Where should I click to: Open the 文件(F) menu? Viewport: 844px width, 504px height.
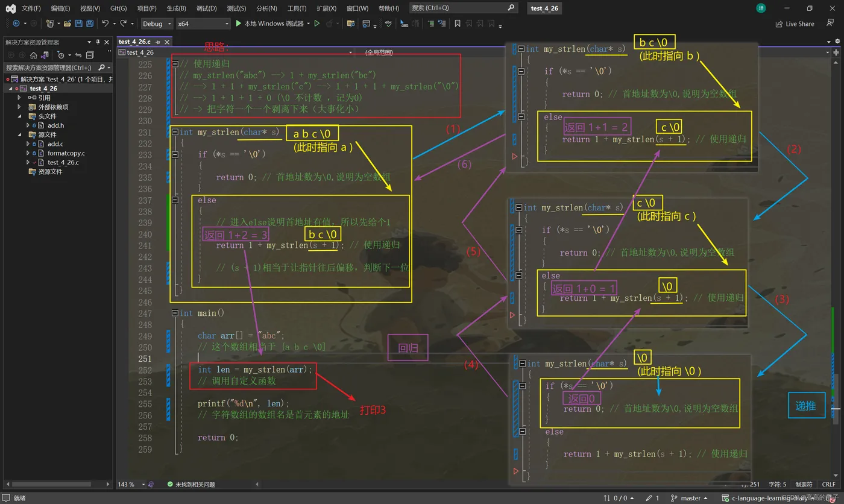pos(31,8)
